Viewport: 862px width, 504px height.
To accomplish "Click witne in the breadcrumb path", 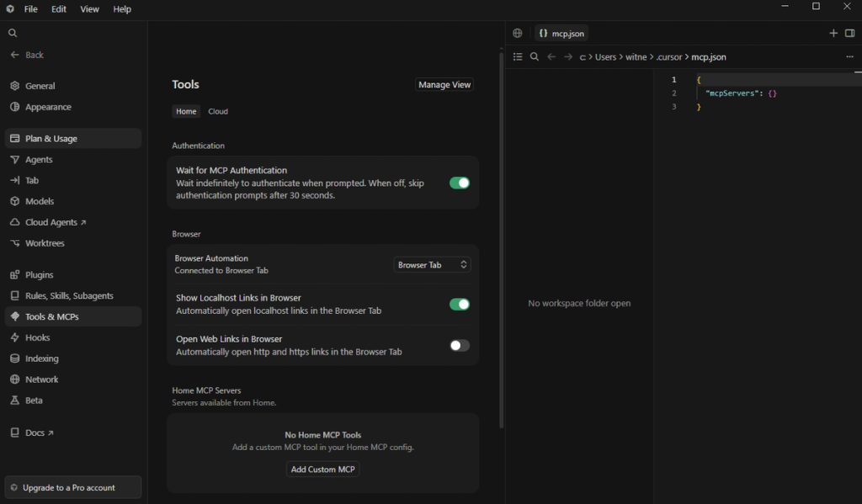I will coord(636,56).
